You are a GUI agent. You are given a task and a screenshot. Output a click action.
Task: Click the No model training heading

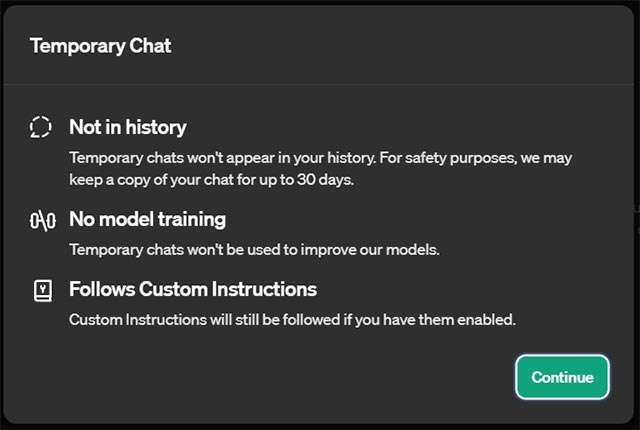(147, 219)
